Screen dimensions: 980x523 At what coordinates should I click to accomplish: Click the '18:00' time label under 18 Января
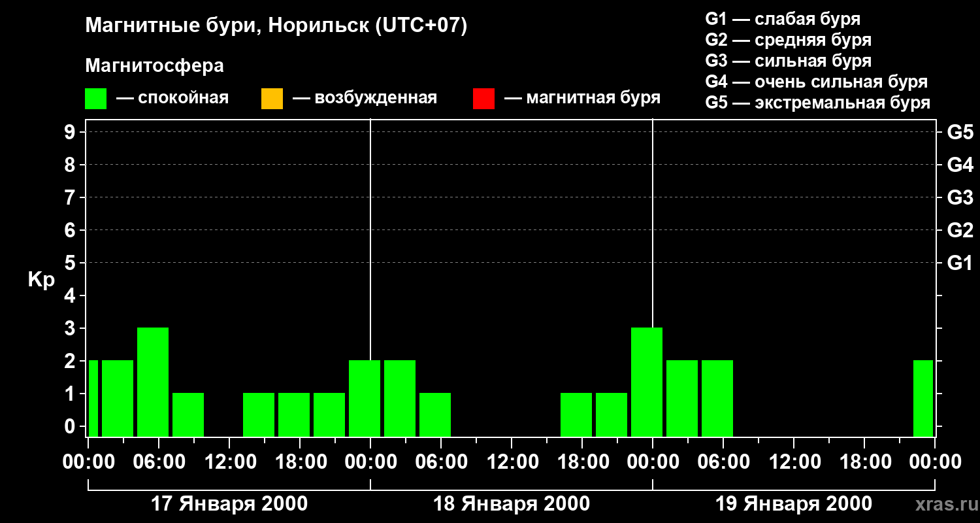pos(582,462)
